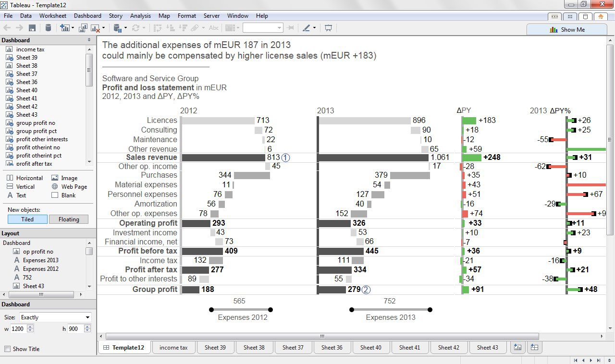Click the New Worksheet toolbar icon
The image size is (615, 364).
[x=65, y=28]
